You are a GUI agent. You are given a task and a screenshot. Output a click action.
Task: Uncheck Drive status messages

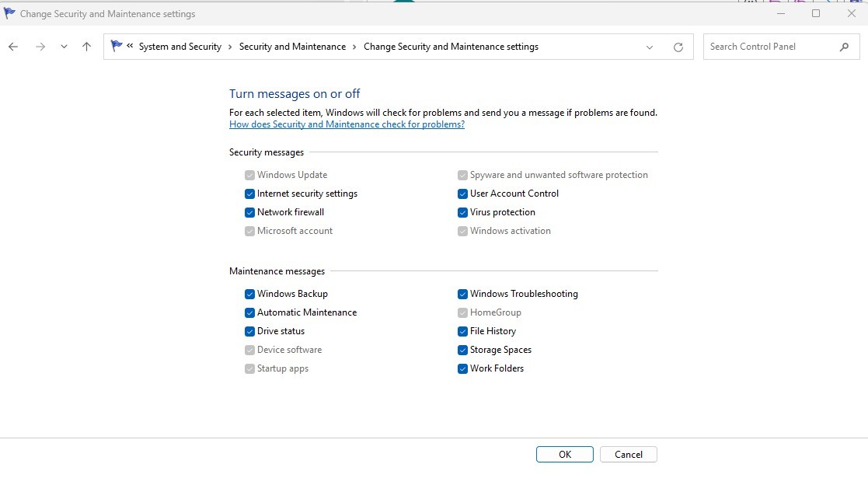click(249, 332)
